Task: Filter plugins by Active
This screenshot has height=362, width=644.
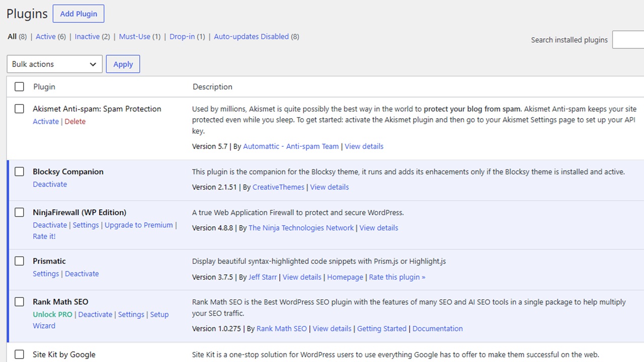Action: pyautogui.click(x=46, y=36)
